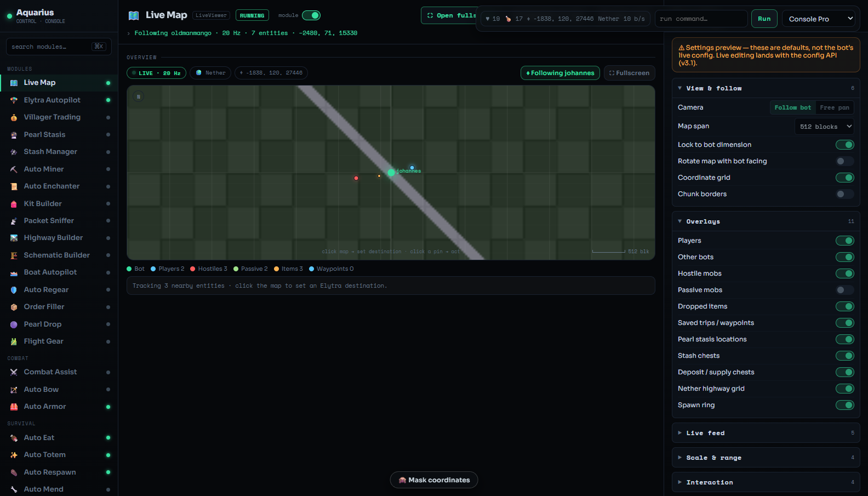
Task: Click the Auto Regear shield icon
Action: click(14, 290)
